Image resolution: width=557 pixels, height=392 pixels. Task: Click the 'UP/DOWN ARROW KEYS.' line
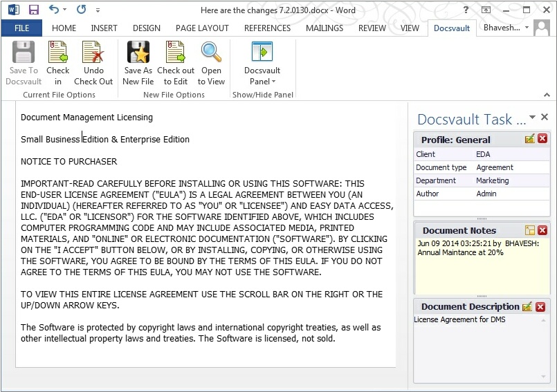[70, 306]
